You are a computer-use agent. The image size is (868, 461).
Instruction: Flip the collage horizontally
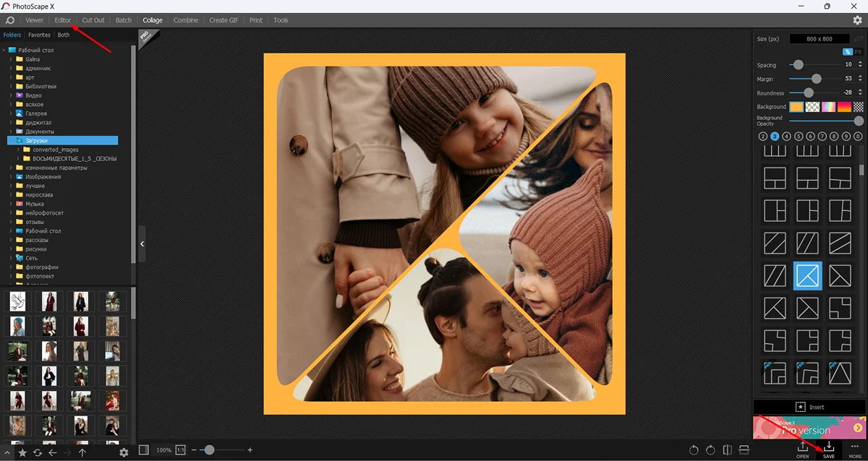727,450
